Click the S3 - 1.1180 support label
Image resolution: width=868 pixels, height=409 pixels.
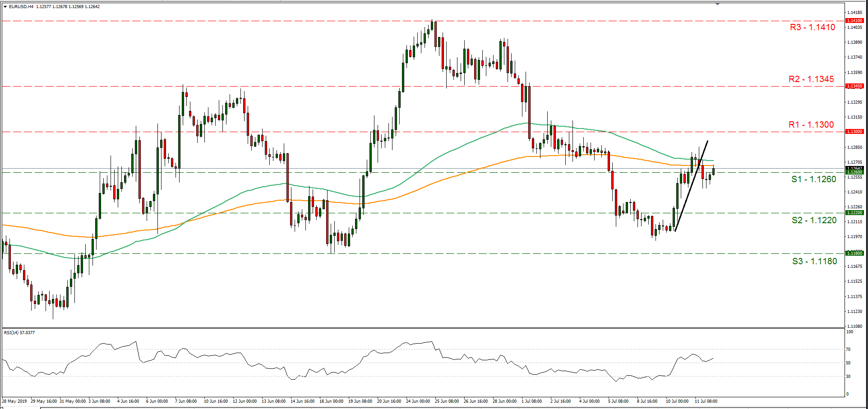(x=815, y=262)
